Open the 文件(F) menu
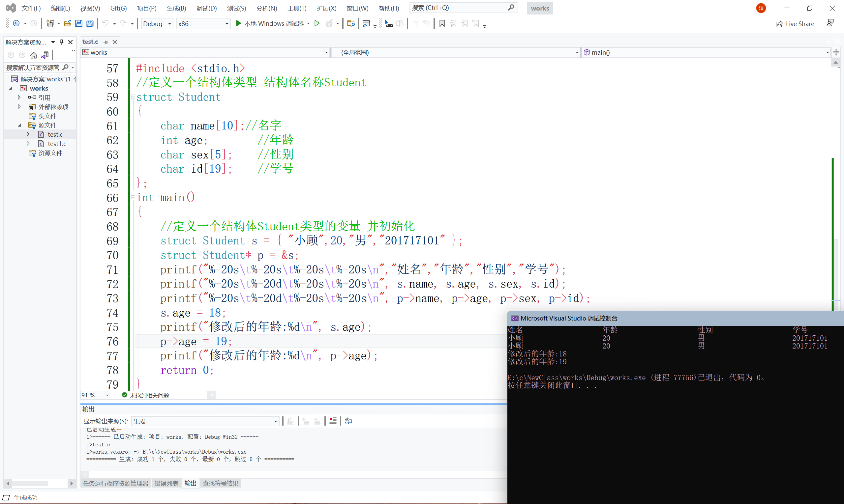Image resolution: width=844 pixels, height=504 pixels. [x=31, y=8]
